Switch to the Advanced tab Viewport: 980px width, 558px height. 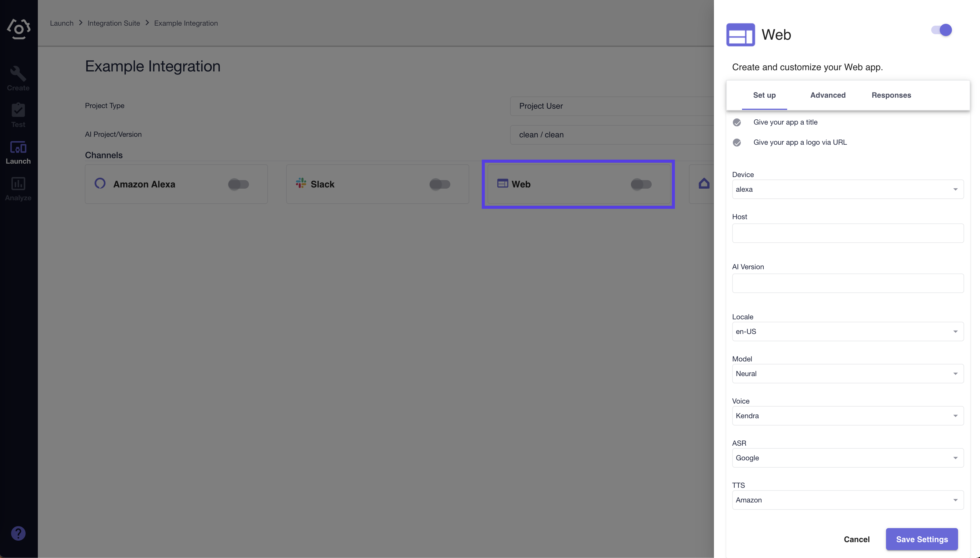pos(828,95)
